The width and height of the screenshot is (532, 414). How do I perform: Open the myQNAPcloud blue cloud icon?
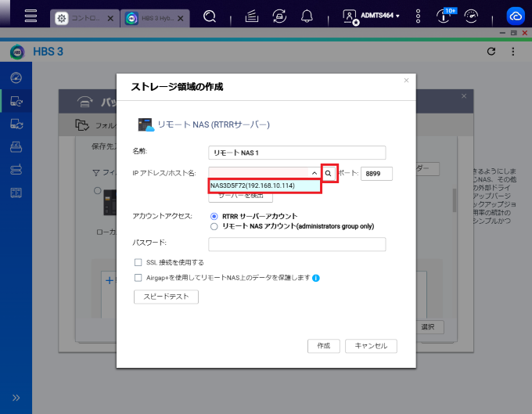[516, 16]
